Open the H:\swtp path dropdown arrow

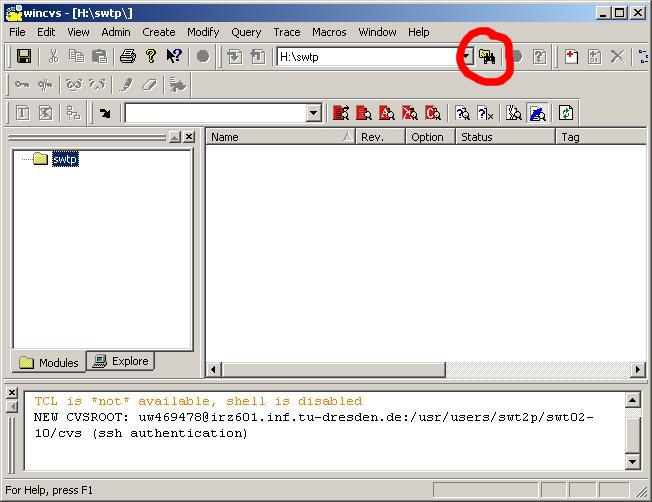pos(467,57)
